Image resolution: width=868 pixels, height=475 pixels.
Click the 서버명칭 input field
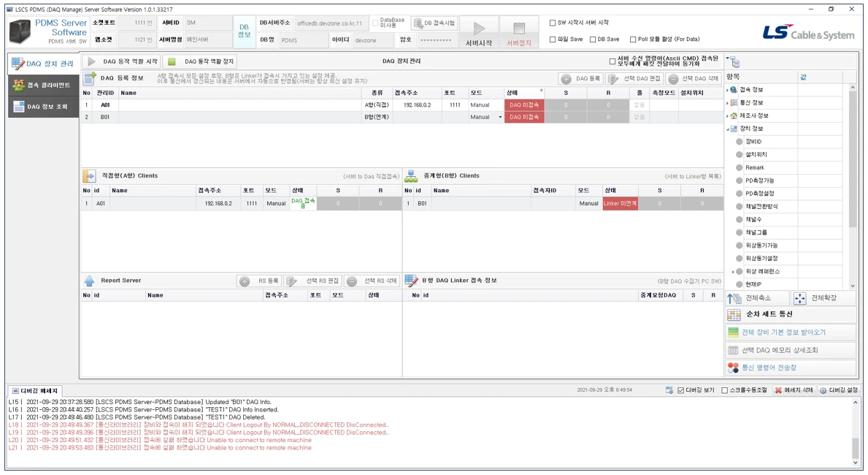[208, 40]
